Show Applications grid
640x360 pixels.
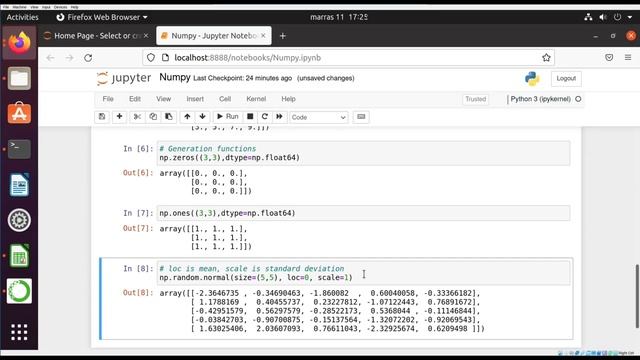pyautogui.click(x=19, y=332)
